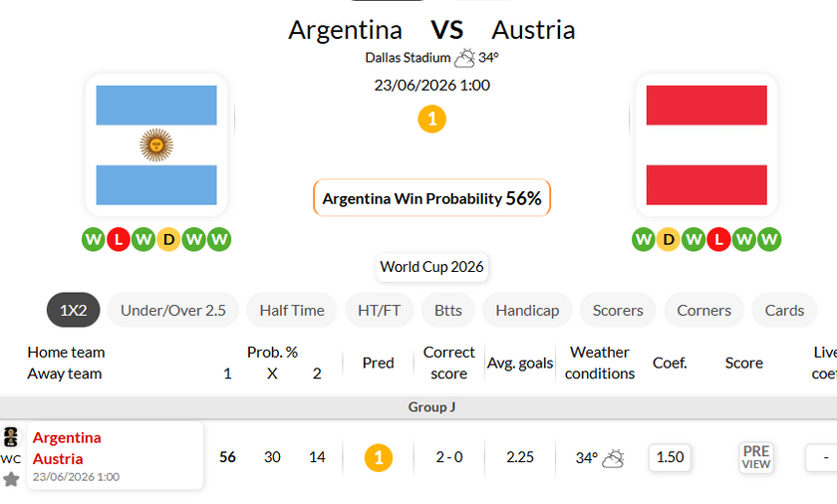Select the 1X2 tab
The height and width of the screenshot is (504, 837).
pos(73,310)
